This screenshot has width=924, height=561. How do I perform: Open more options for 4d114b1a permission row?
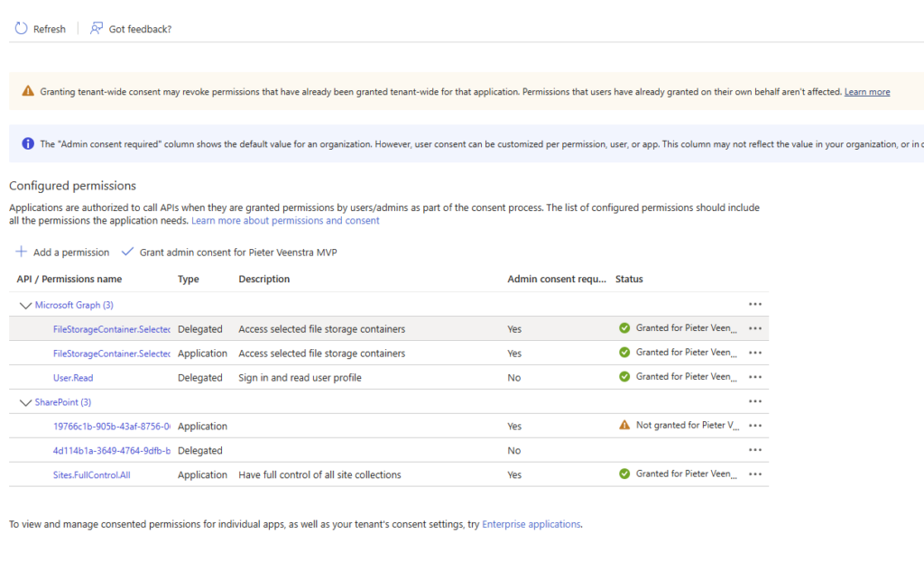coord(755,450)
